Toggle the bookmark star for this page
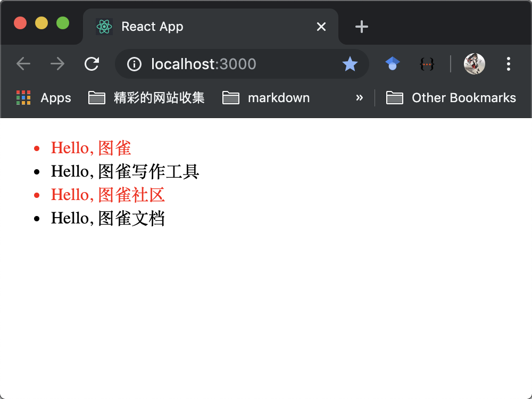The height and width of the screenshot is (399, 532). pyautogui.click(x=350, y=64)
